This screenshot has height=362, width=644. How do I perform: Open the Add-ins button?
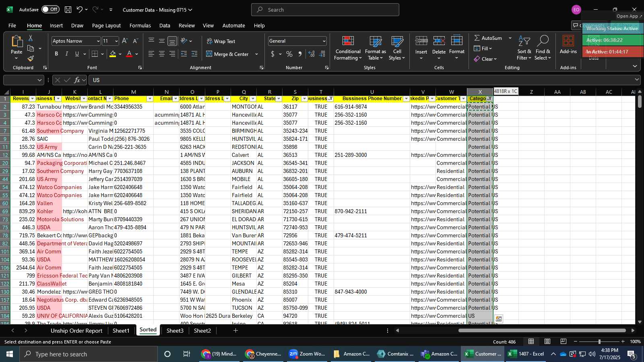click(x=568, y=45)
